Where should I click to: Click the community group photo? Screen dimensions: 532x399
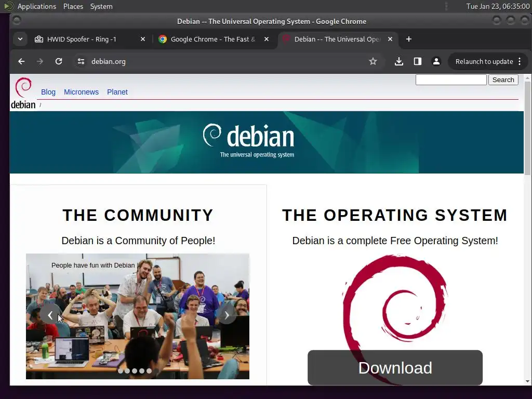[x=137, y=316]
